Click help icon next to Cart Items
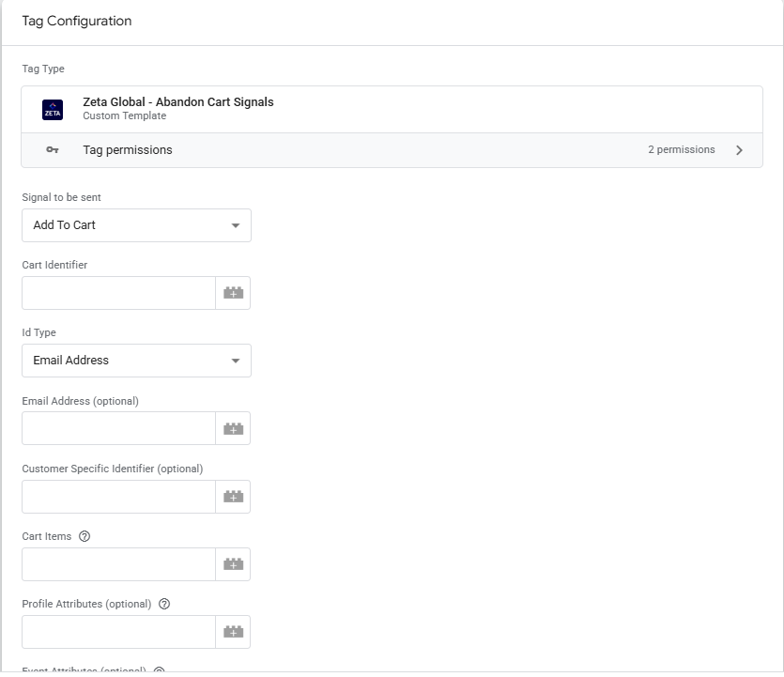784x677 pixels. 85,536
